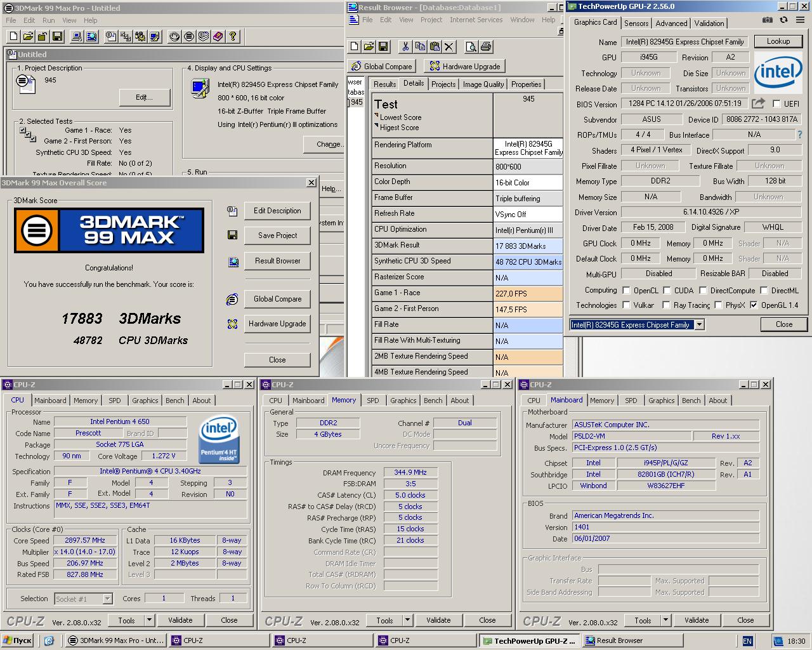Click the 3DMark toolbar circular ring icon
Screen dimensions: 812x650
pos(174,36)
